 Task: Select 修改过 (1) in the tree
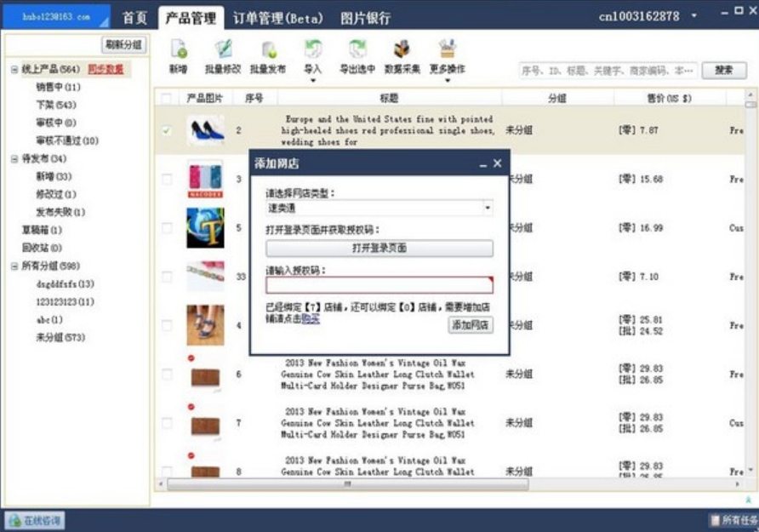[55, 195]
